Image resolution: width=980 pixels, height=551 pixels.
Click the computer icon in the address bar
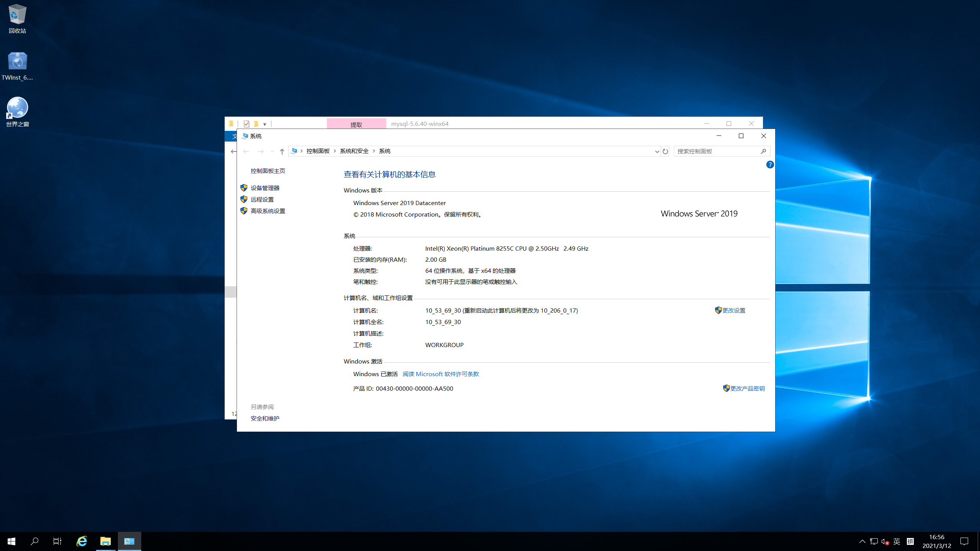pos(294,151)
